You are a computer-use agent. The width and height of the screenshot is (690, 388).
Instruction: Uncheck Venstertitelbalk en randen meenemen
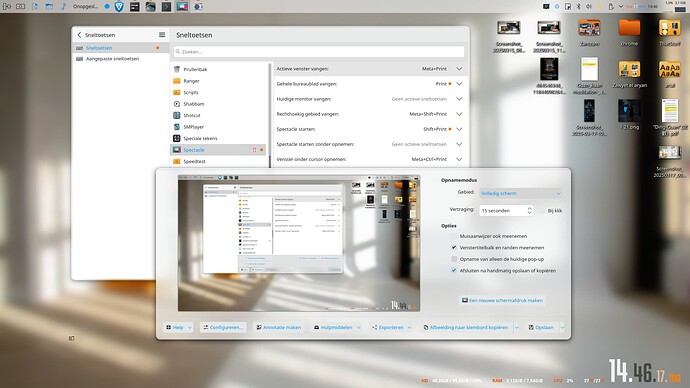(x=454, y=248)
